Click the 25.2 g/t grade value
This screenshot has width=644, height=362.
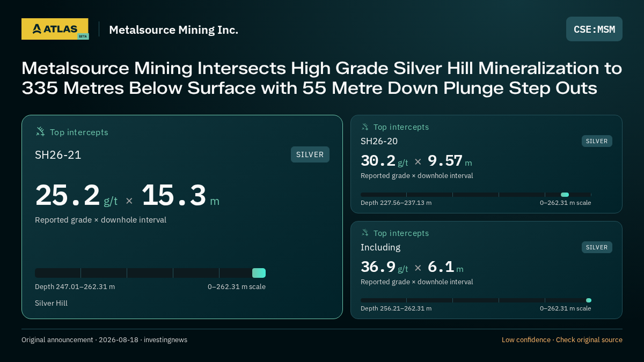(x=76, y=196)
